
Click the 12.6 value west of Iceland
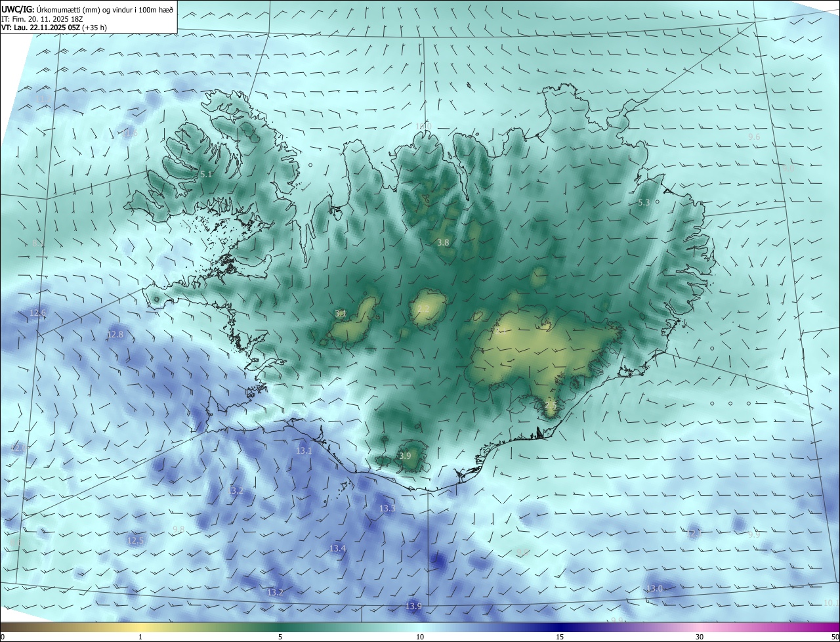38,313
